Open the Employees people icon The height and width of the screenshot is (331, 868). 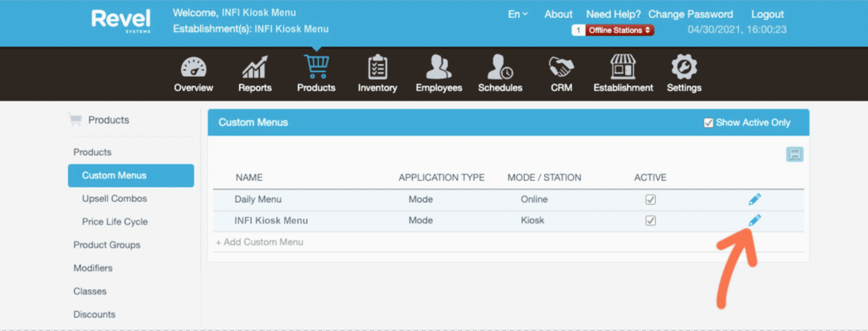point(439,67)
